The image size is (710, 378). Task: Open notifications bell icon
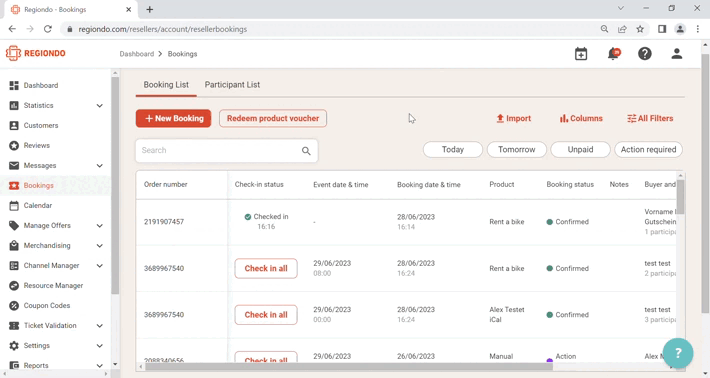pyautogui.click(x=614, y=54)
